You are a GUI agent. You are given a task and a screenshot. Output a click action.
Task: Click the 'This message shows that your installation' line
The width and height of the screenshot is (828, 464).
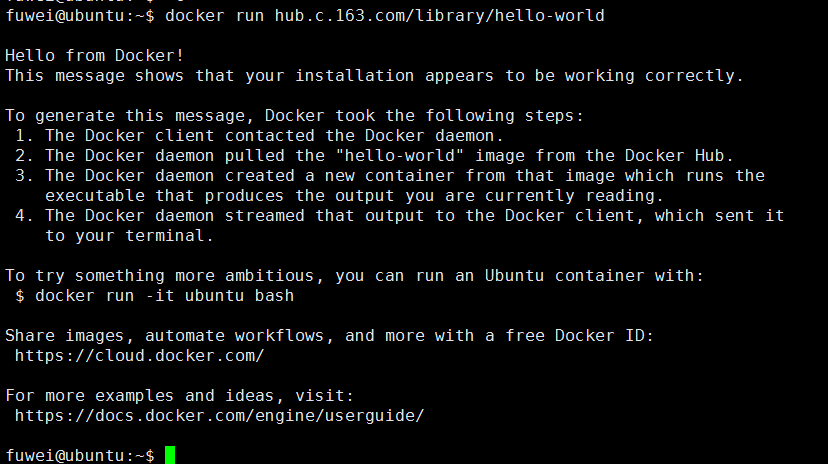coord(374,75)
